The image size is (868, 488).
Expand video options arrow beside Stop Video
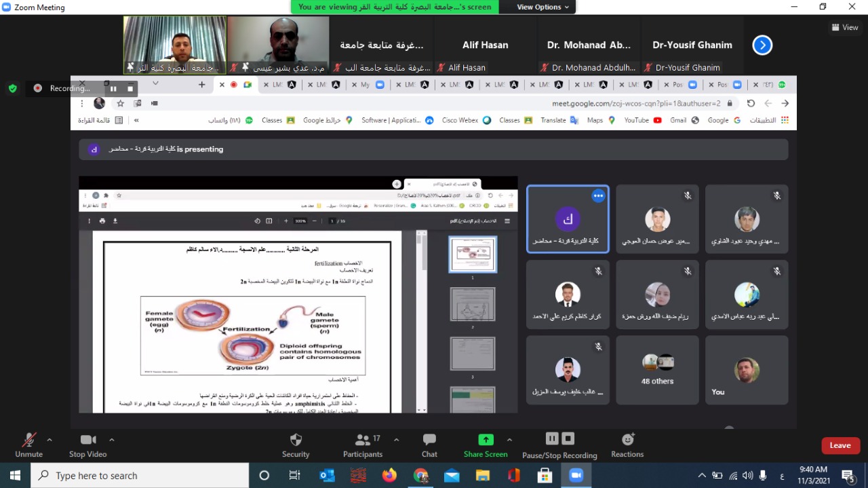[x=112, y=439]
